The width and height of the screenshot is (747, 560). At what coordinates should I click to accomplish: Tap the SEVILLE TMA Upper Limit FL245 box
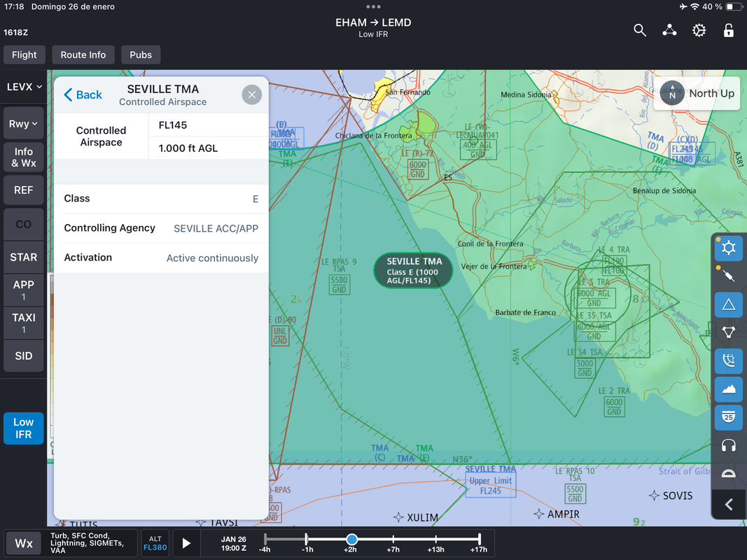pyautogui.click(x=490, y=482)
